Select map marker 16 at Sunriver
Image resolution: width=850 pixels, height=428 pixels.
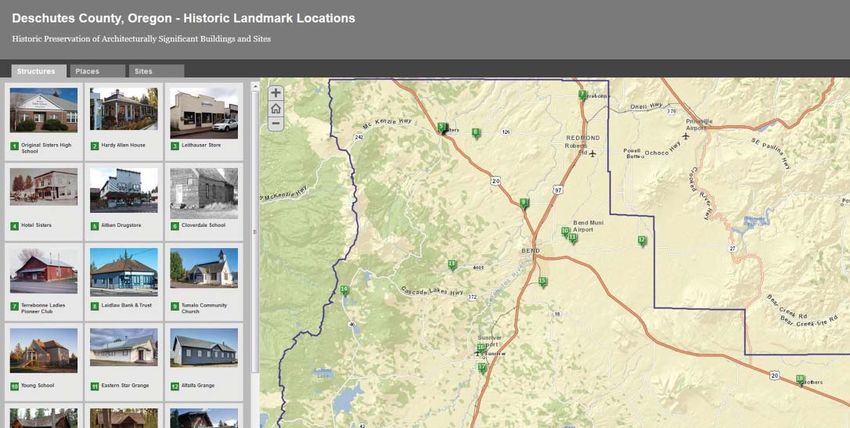(x=480, y=348)
